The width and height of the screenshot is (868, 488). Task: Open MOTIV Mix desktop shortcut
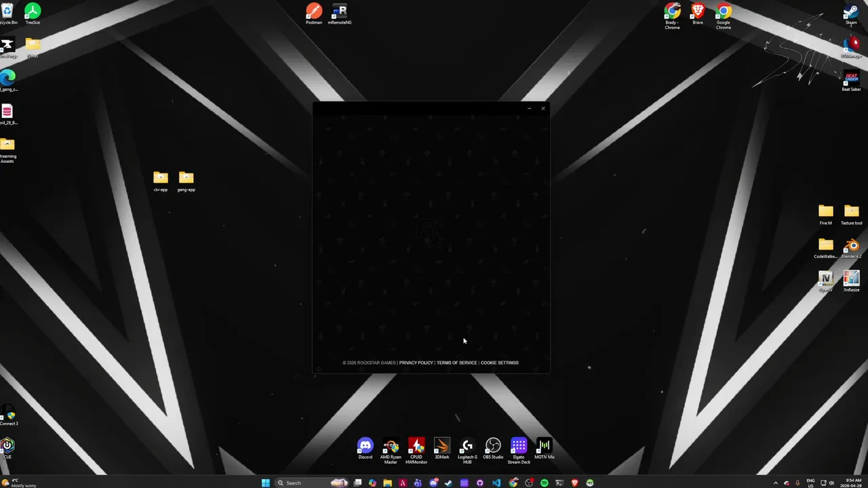(x=545, y=449)
